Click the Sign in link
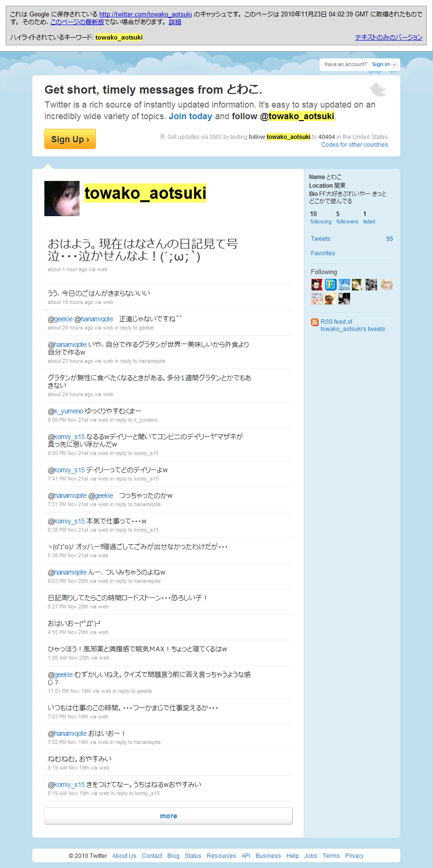Screen dimensions: 433x868 (x=380, y=64)
